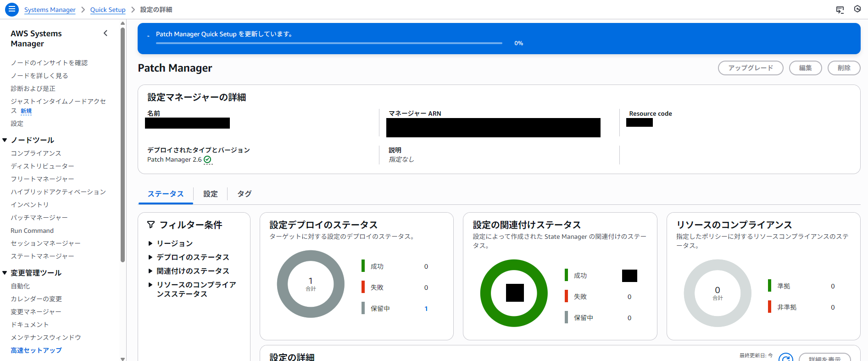Collapse the 変更管理ツール sidebar section
The height and width of the screenshot is (361, 868).
[5, 273]
